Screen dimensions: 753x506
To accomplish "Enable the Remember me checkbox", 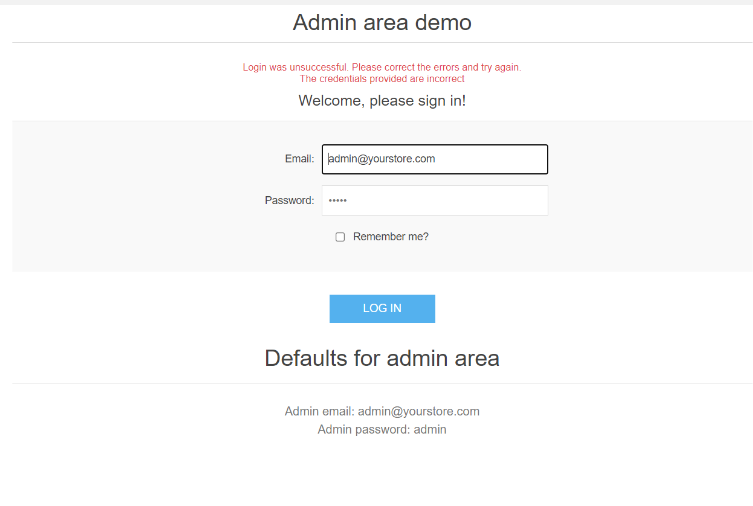I will click(340, 237).
